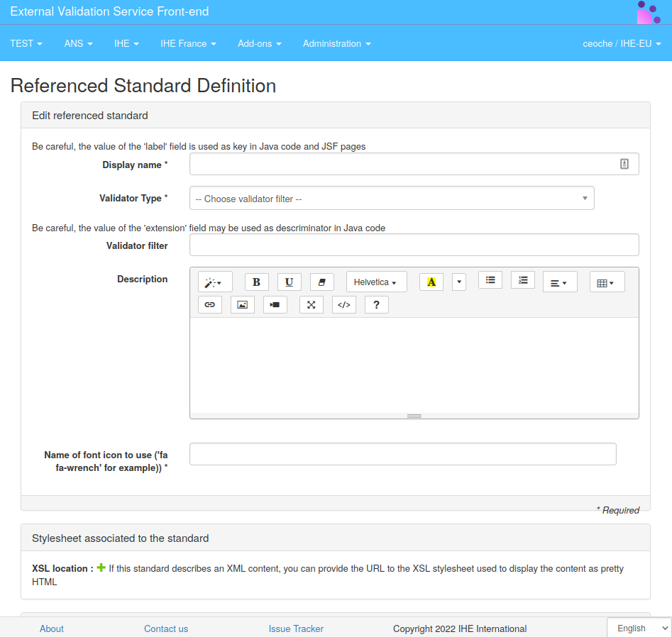Toggle bold formatting in the description editor

tap(256, 282)
